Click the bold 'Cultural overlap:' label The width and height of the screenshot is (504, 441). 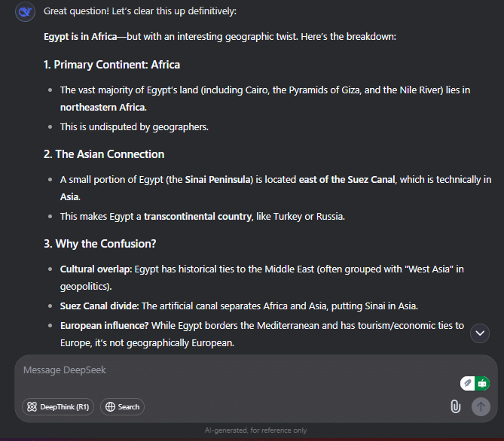[96, 269]
